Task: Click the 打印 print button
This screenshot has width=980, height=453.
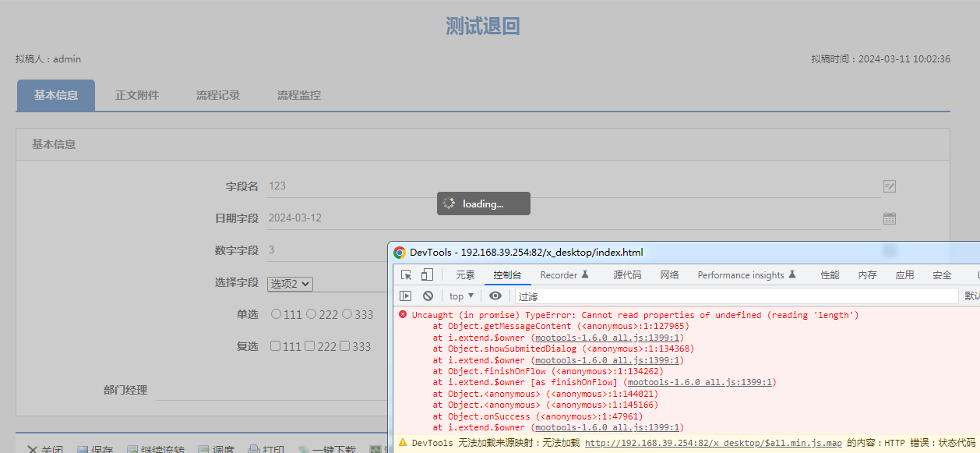Action: tap(266, 449)
